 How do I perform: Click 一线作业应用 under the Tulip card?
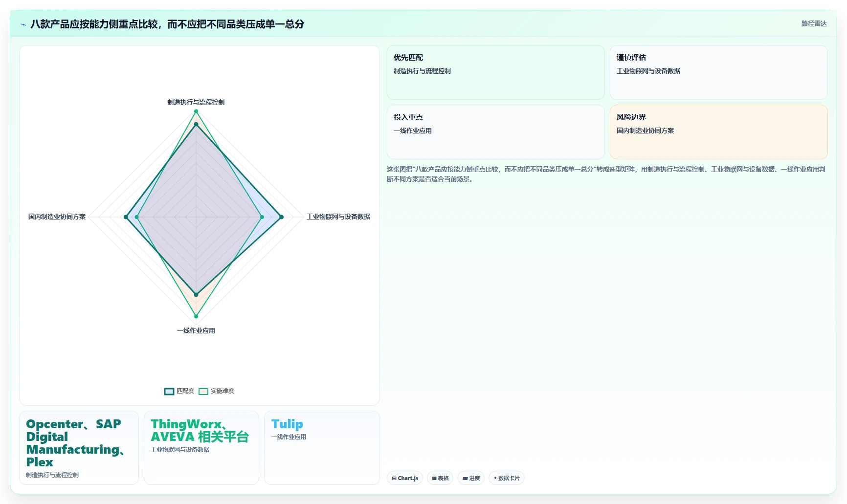pos(289,437)
